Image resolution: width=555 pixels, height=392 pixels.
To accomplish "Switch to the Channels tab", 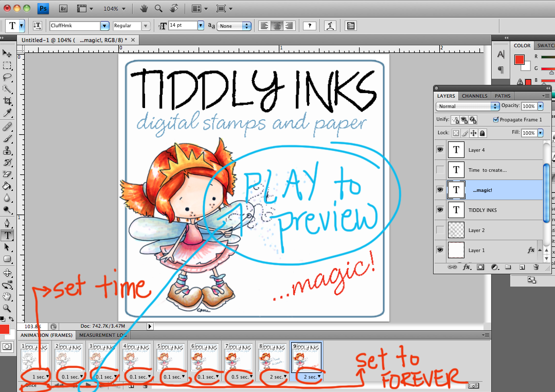I will click(x=474, y=96).
